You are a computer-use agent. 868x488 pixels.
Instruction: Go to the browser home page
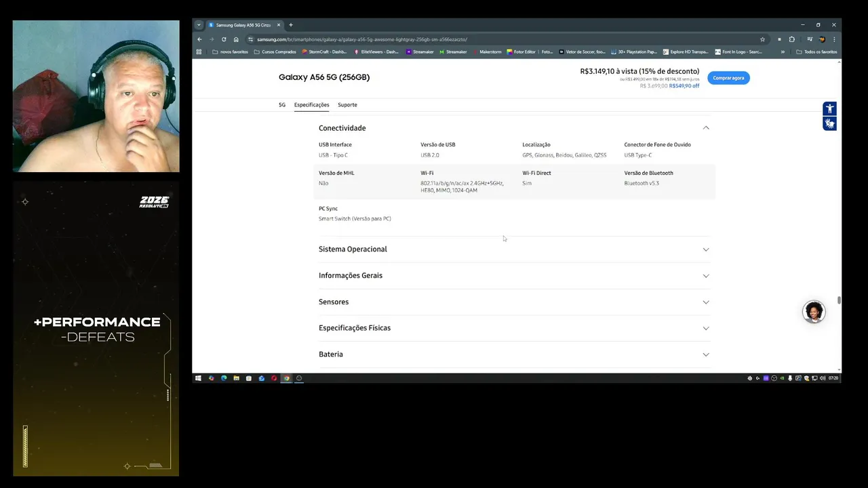(x=236, y=39)
